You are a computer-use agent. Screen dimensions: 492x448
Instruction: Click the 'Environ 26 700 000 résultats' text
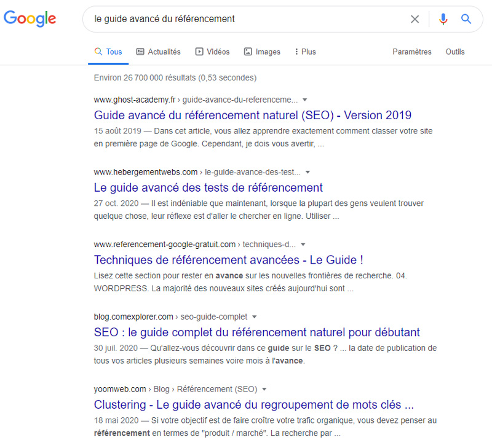(175, 78)
